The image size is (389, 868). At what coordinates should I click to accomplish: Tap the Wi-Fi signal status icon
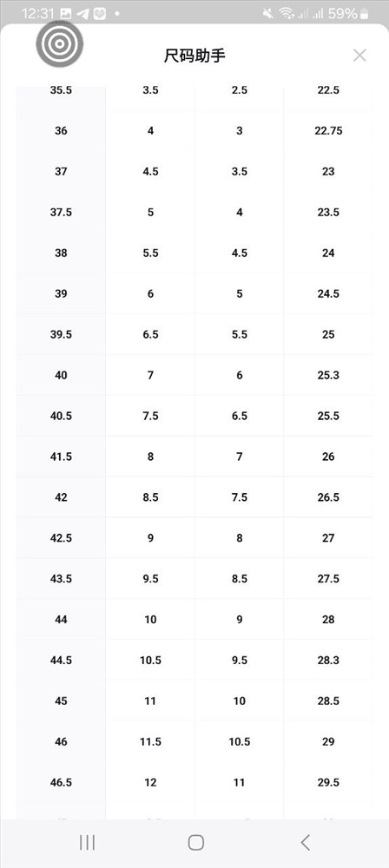(x=286, y=14)
